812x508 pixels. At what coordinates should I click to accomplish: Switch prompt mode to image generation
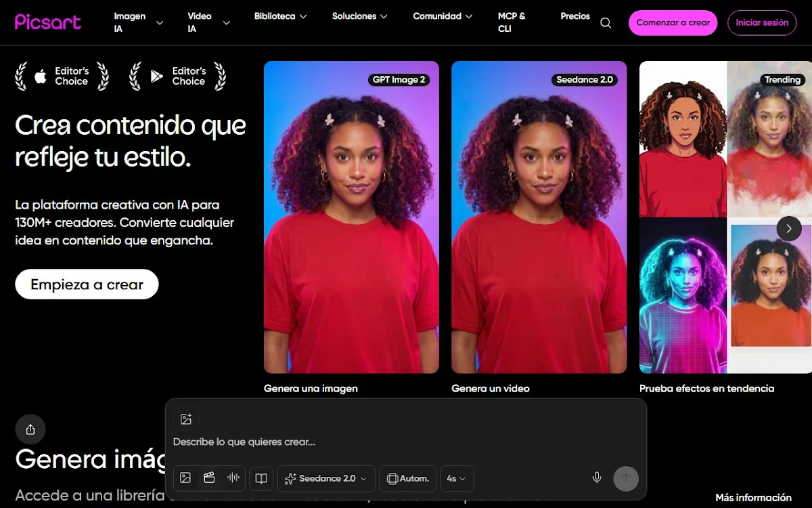tap(185, 478)
